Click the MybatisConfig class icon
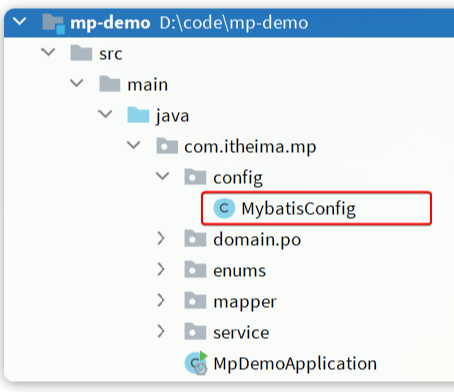This screenshot has width=454, height=392. click(x=224, y=208)
